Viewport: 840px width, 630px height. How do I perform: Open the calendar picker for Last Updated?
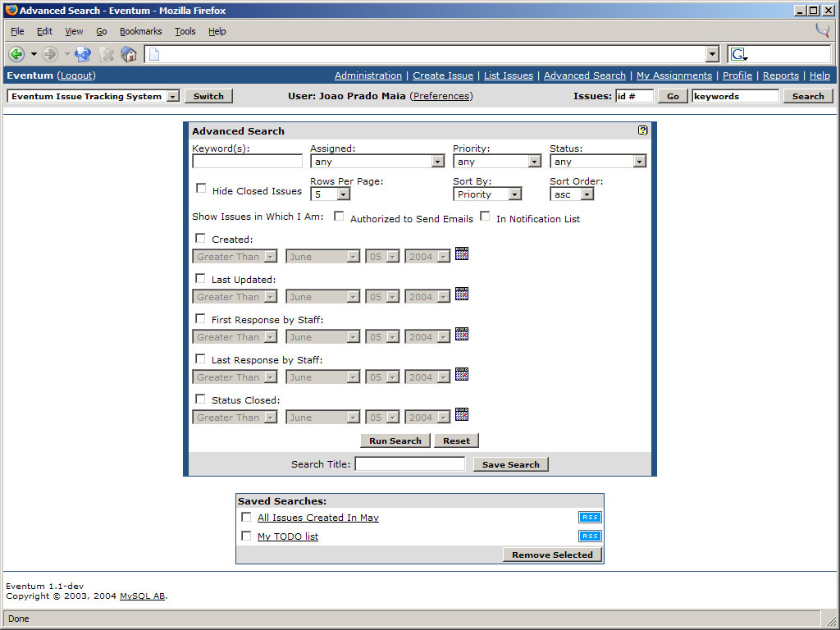(461, 294)
